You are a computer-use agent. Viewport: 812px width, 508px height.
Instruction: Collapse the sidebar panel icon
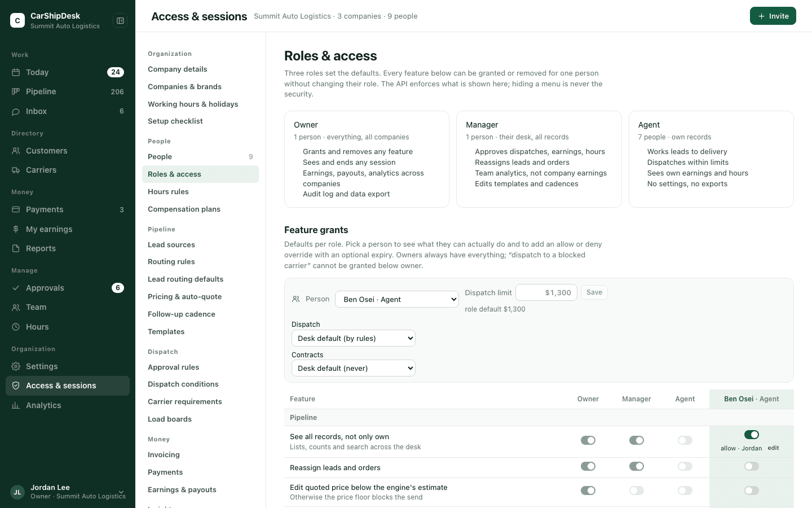pos(120,21)
